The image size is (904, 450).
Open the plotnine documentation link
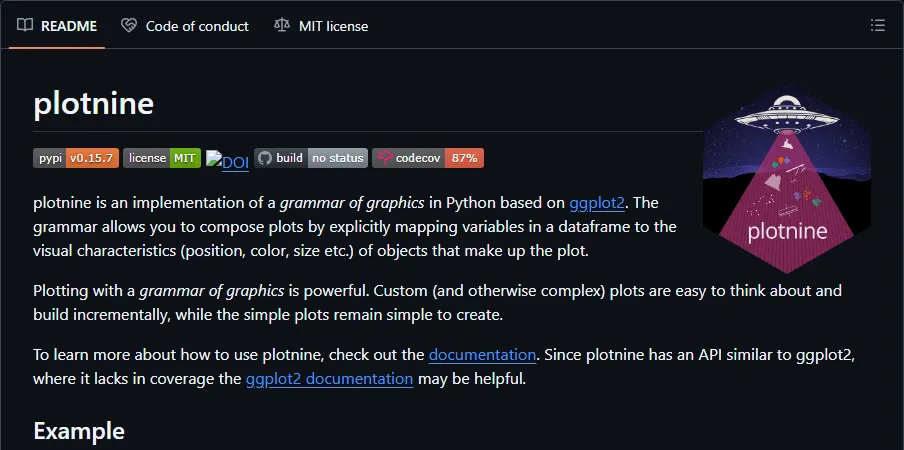tap(483, 354)
